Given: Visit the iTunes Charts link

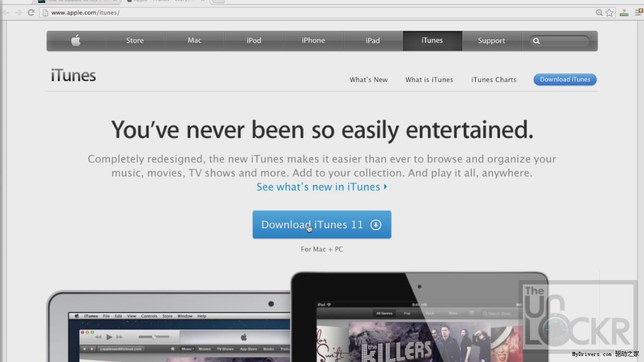Looking at the screenshot, I should click(494, 79).
